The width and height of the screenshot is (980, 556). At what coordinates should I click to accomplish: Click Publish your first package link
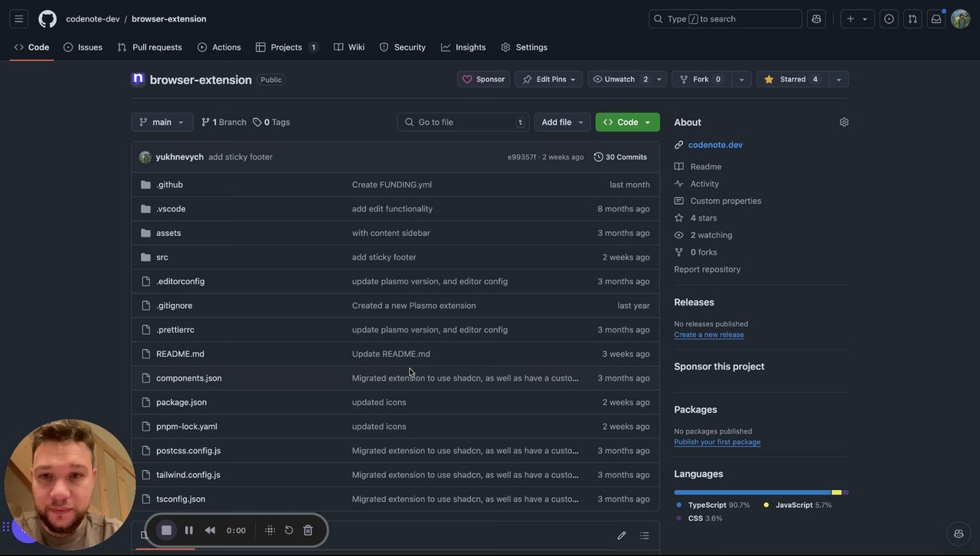717,442
